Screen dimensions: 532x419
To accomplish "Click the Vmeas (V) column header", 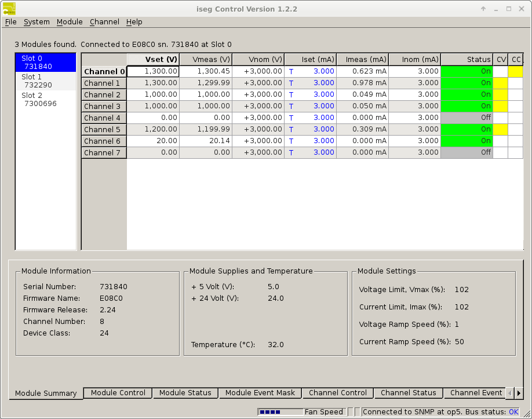I will click(x=206, y=59).
